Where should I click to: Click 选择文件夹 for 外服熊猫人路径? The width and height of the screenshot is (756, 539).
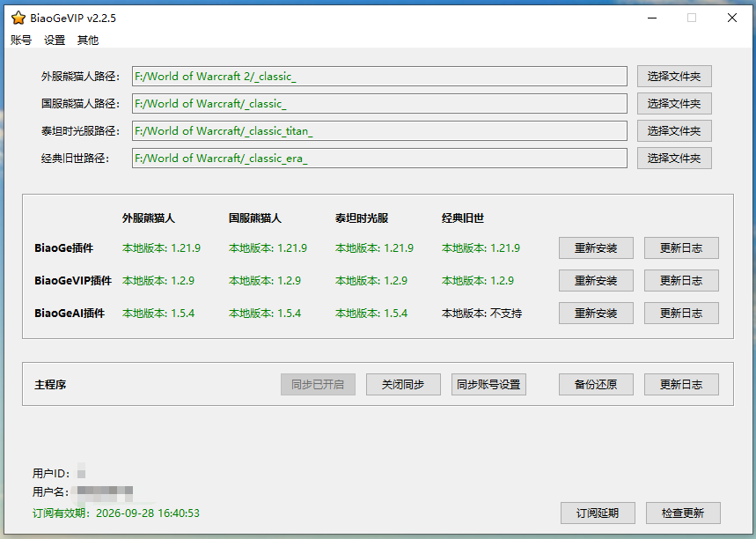click(674, 77)
